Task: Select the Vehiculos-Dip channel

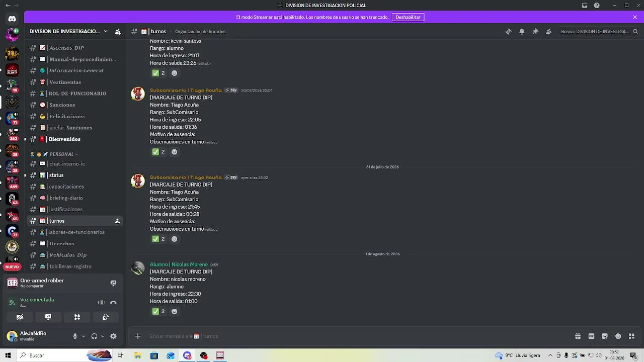Action: [74, 255]
